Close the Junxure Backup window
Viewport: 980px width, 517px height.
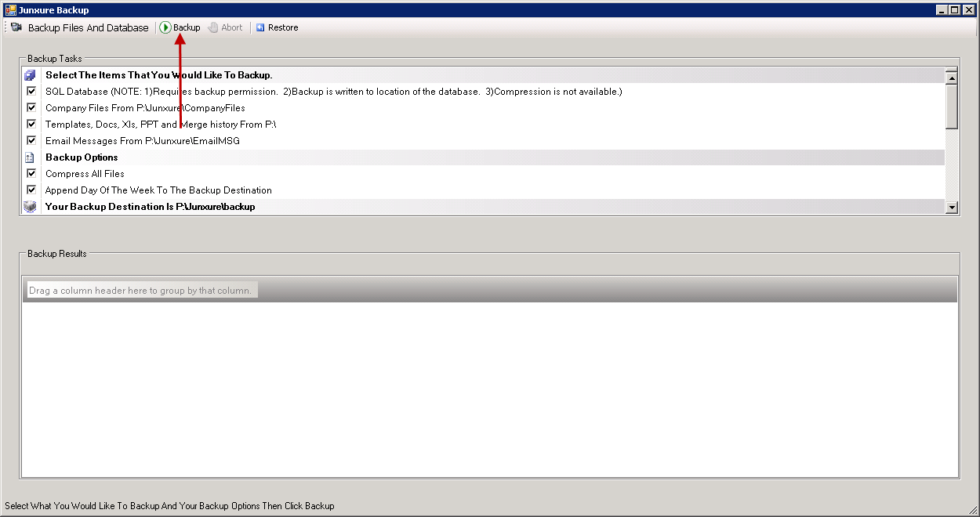click(967, 10)
